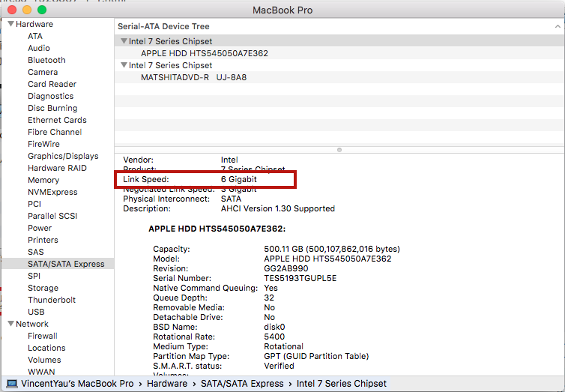Select WWAN under Network
565x392 pixels.
pyautogui.click(x=41, y=372)
